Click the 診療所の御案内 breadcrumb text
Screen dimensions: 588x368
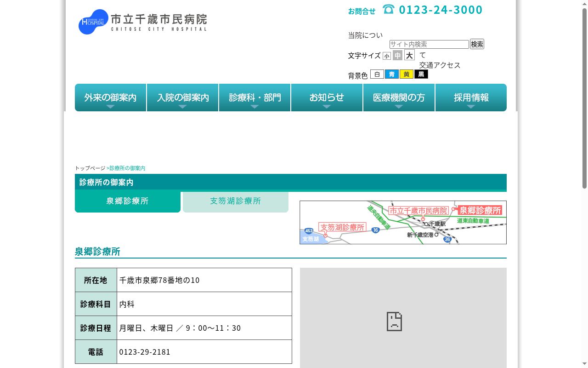127,168
